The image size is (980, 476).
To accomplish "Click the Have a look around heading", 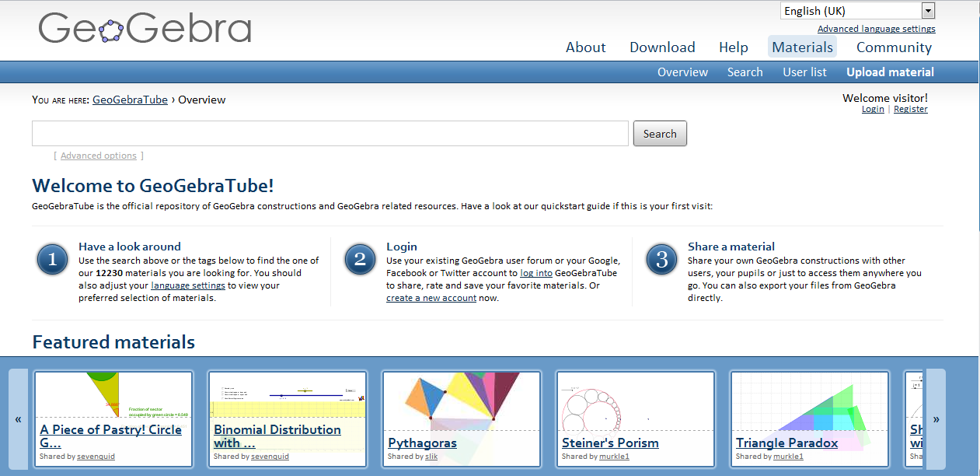I will tap(130, 247).
